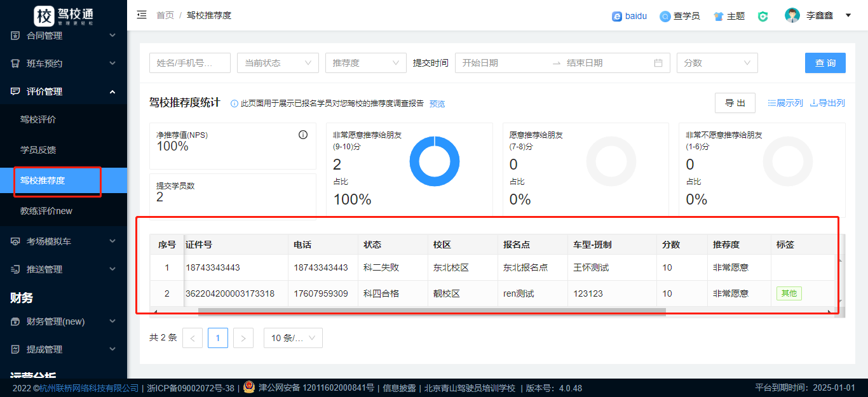The height and width of the screenshot is (397, 868).
Task: Click the previous page arrow
Action: coord(193,338)
